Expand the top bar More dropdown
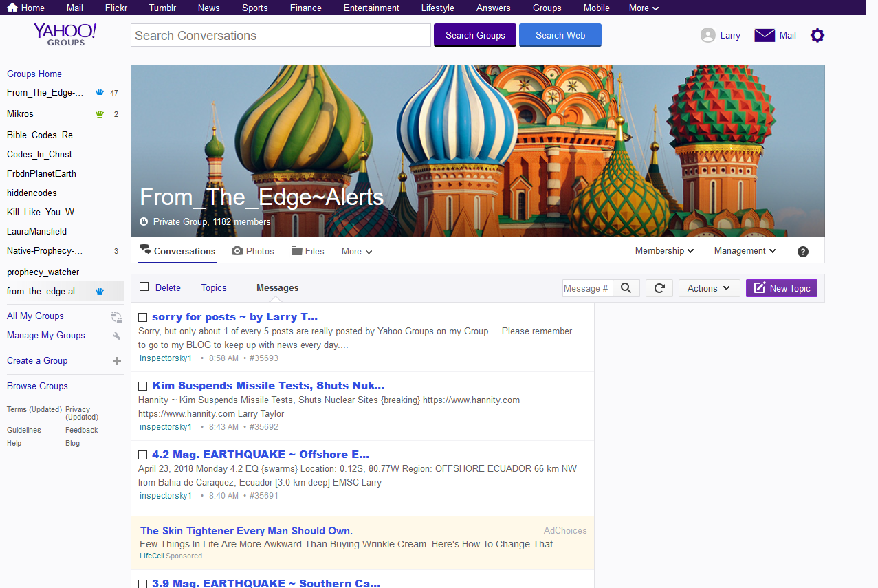 tap(644, 8)
